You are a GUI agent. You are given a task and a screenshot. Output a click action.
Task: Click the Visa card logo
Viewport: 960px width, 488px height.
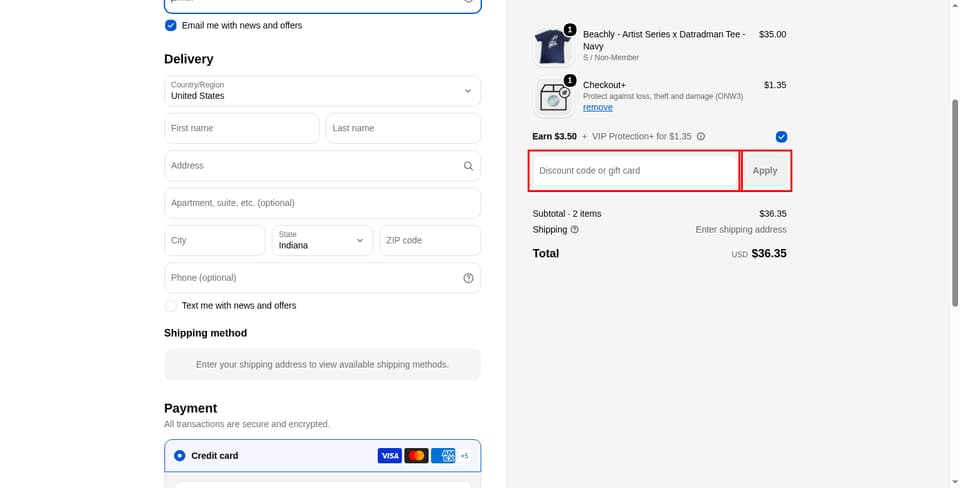click(389, 456)
